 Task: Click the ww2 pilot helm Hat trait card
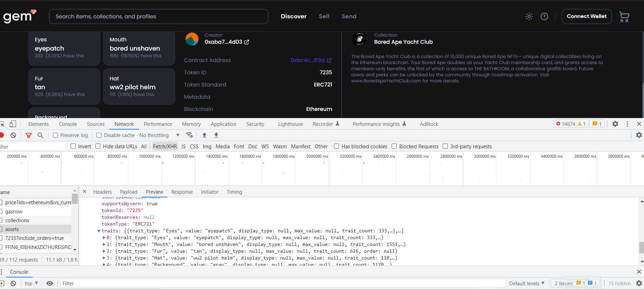(139, 87)
